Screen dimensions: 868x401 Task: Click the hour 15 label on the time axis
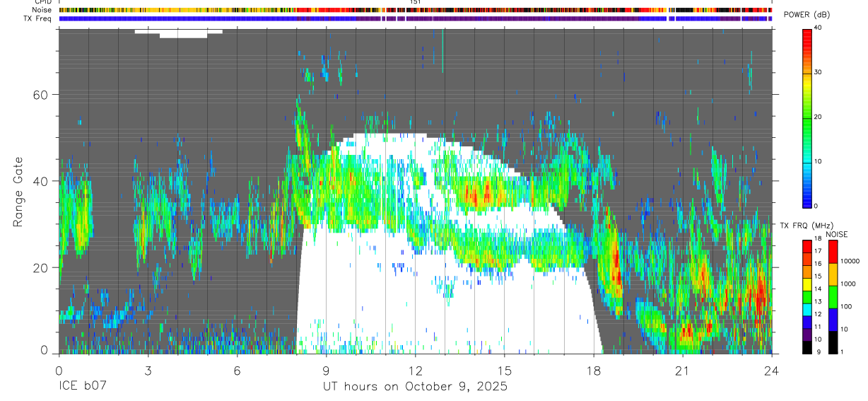point(505,370)
